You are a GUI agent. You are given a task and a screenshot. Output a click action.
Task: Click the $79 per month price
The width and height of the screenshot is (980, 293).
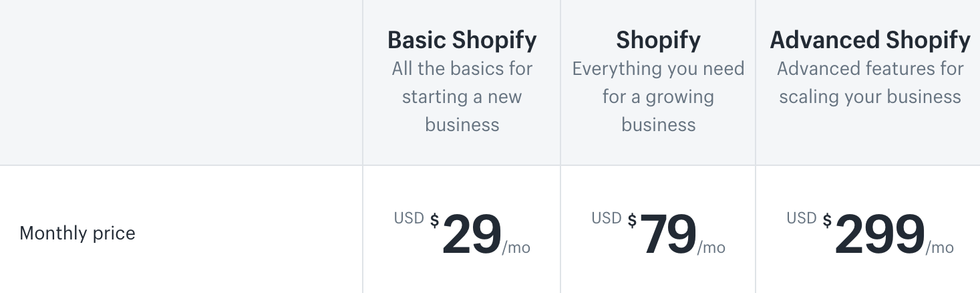click(658, 233)
